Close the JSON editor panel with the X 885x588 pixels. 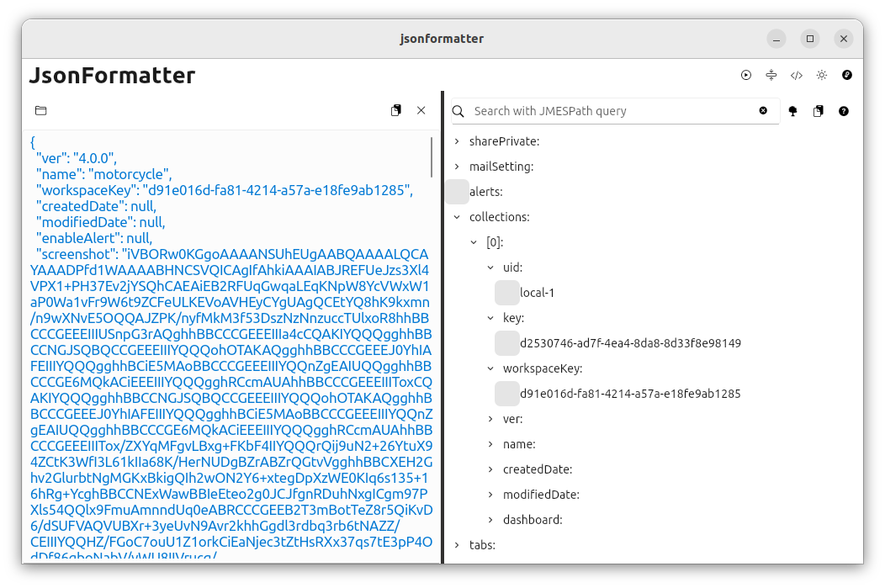pos(421,110)
